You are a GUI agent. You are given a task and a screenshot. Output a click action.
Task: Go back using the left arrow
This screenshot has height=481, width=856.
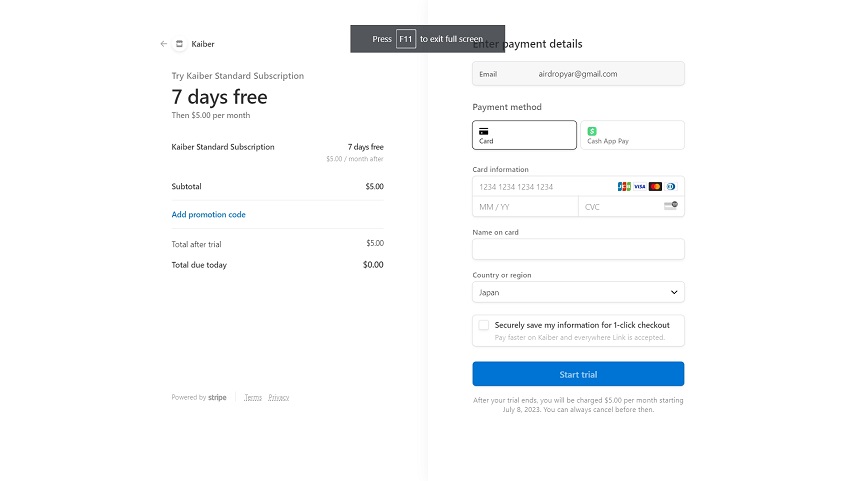[x=164, y=44]
